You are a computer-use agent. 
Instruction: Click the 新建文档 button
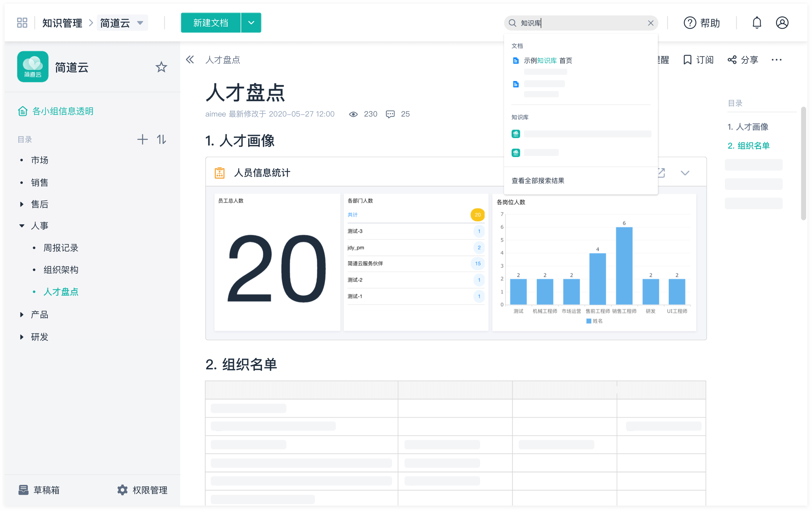coord(210,23)
